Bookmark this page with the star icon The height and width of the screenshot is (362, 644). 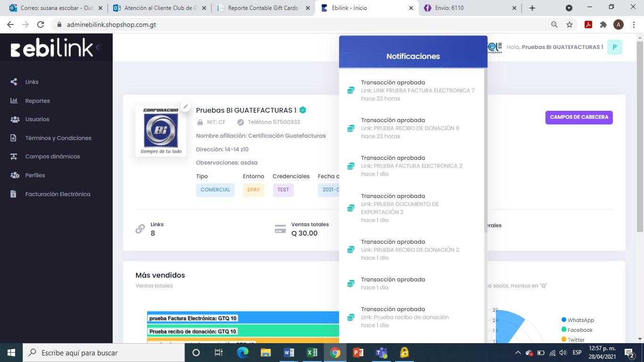pyautogui.click(x=570, y=25)
